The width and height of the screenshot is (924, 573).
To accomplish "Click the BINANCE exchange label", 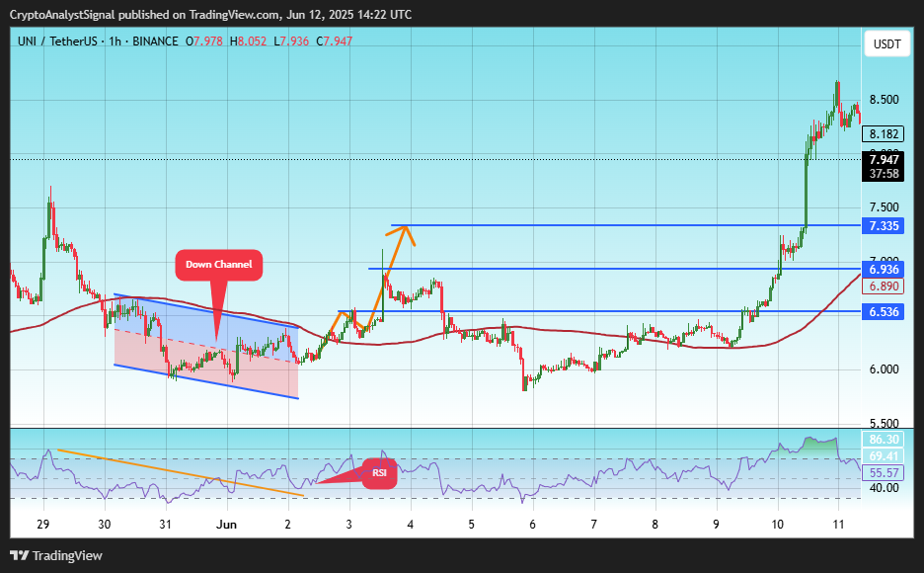I will pos(155,41).
